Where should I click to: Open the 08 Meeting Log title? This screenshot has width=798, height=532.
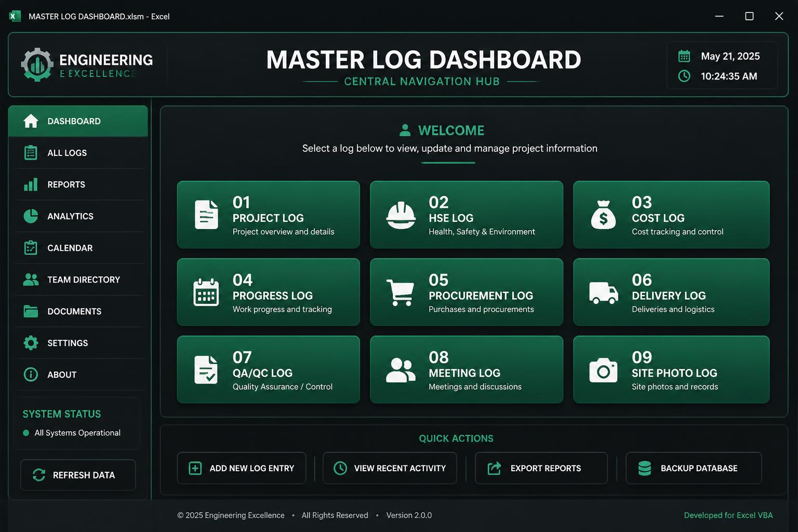pos(464,373)
